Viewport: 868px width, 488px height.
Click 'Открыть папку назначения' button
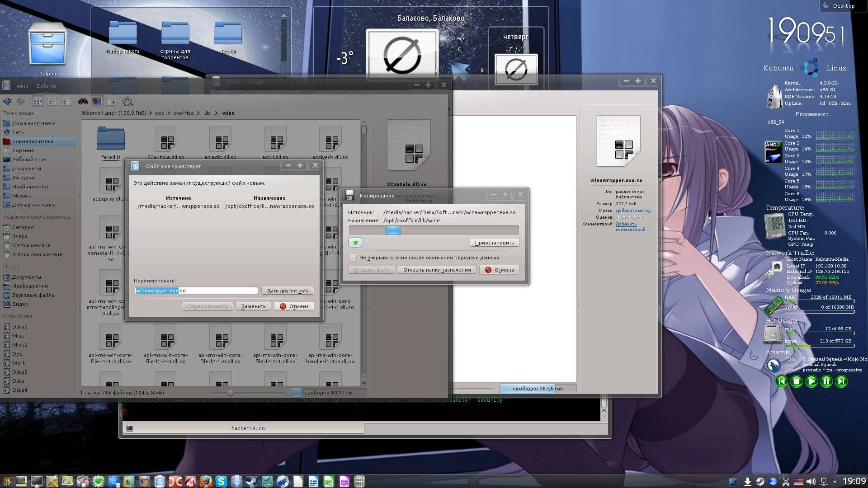437,270
